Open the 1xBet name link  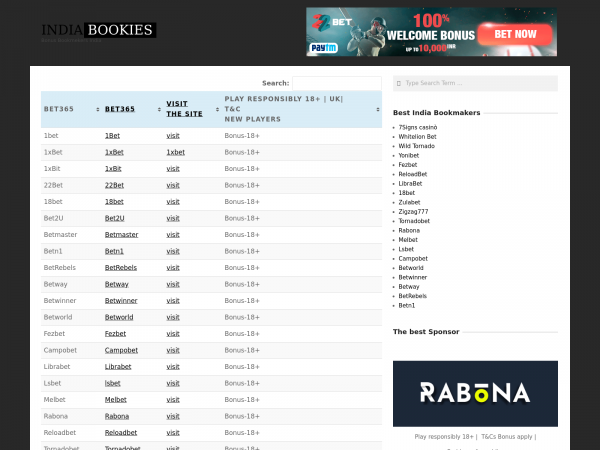pos(114,152)
